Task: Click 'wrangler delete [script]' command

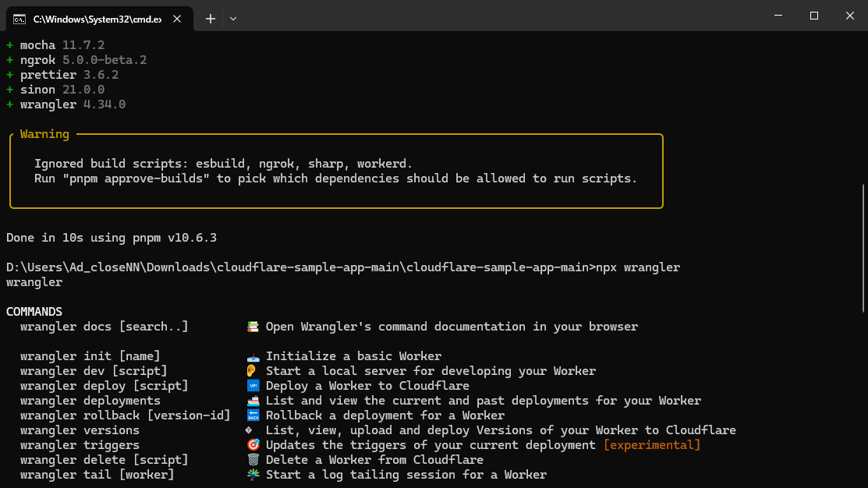Action: (x=104, y=460)
